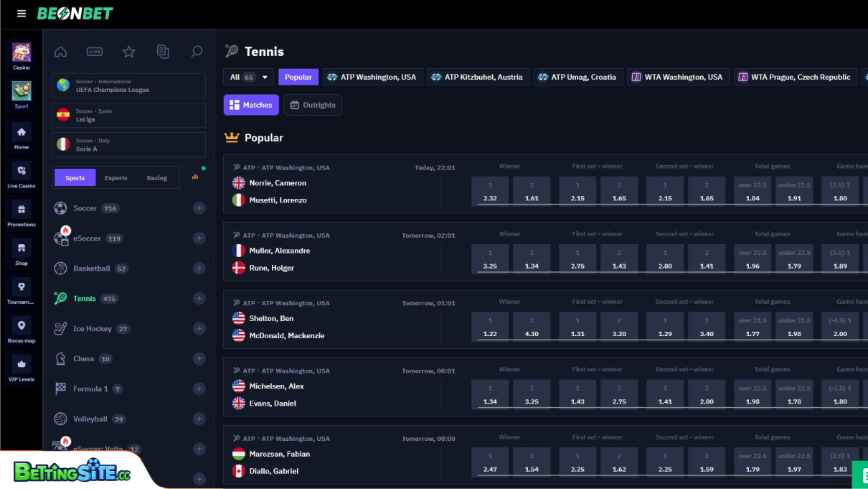Screen dimensions: 868x489
Task: Select Racing in the sports switcher
Action: pos(157,177)
